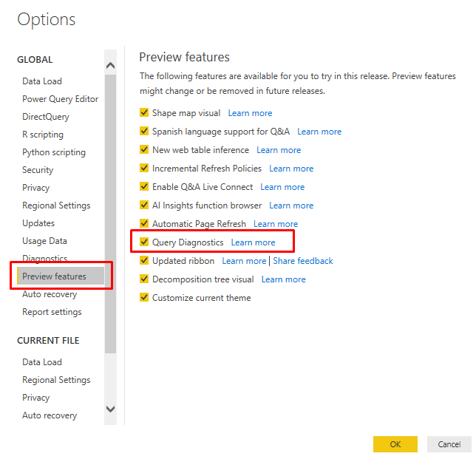Select global Data Load settings

[x=42, y=81]
